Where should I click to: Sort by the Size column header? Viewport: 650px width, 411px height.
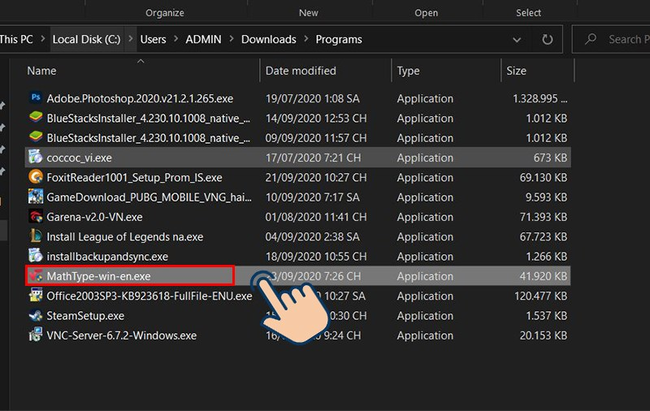coord(516,71)
